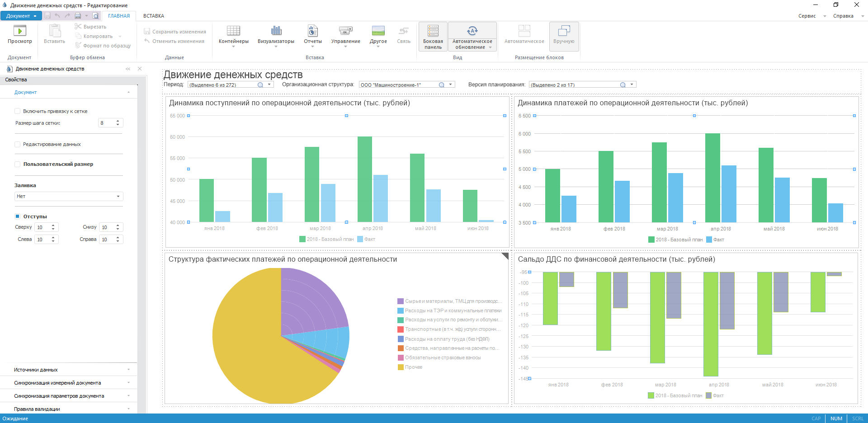Toggle the Боковая панель side panel
Viewport: 868px width, 423px height.
point(433,36)
